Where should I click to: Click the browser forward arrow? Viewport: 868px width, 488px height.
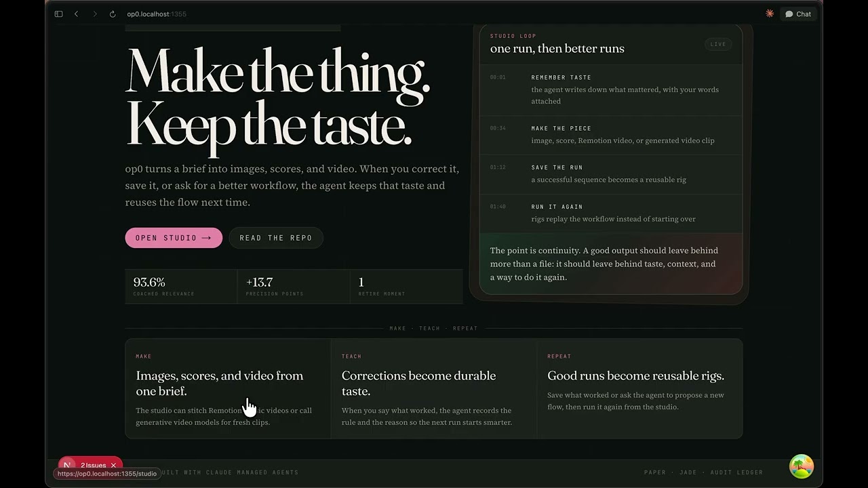pyautogui.click(x=94, y=14)
